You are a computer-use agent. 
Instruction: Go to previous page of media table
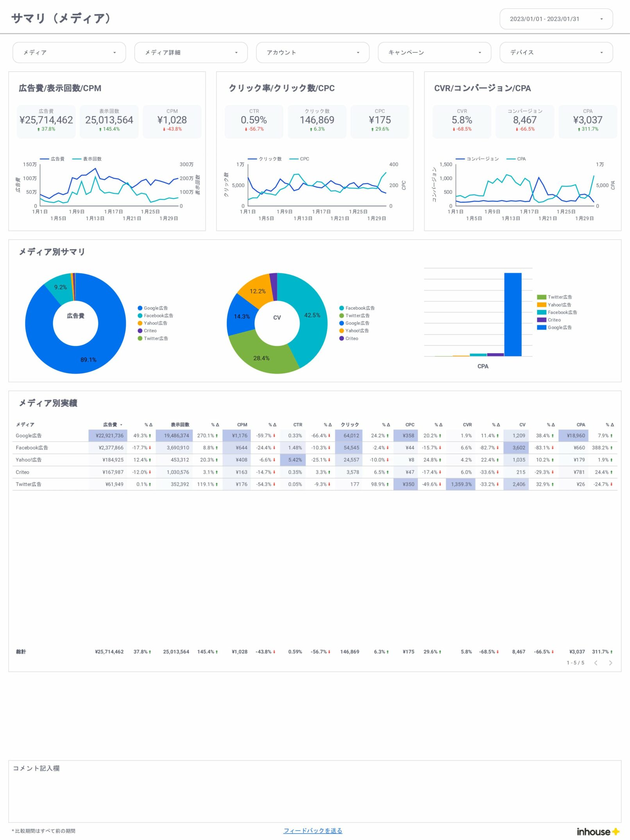pos(596,663)
